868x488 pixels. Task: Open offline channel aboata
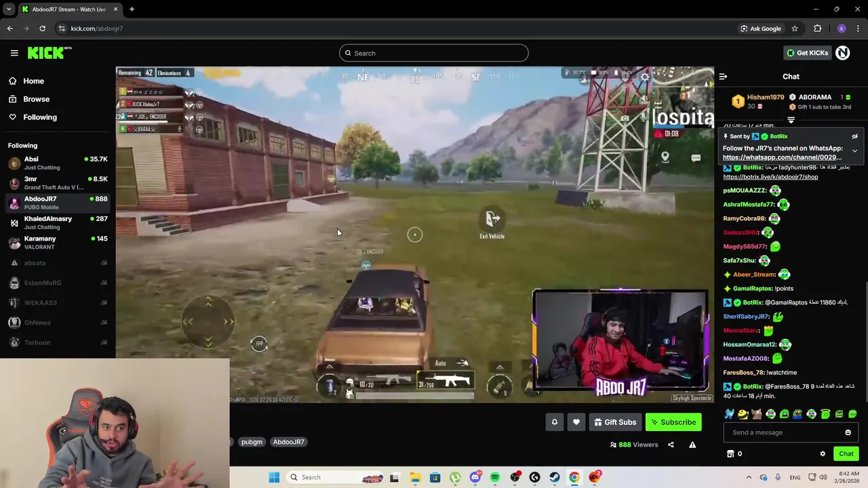pyautogui.click(x=58, y=263)
